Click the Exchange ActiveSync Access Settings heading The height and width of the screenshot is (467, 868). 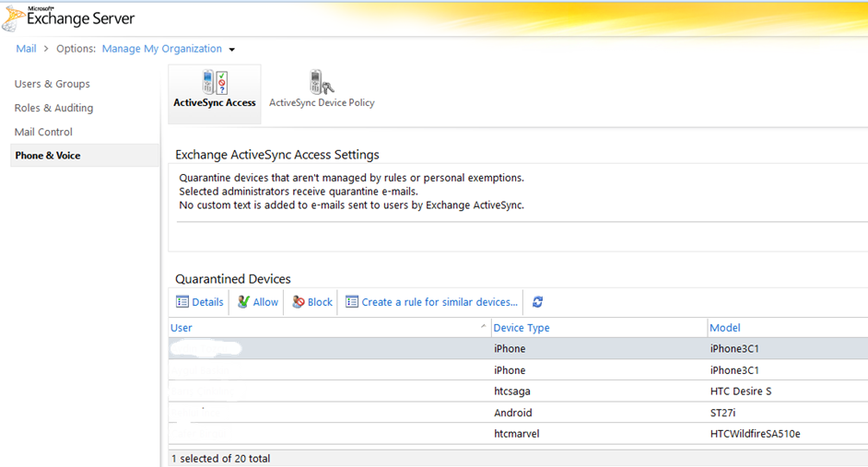(277, 155)
